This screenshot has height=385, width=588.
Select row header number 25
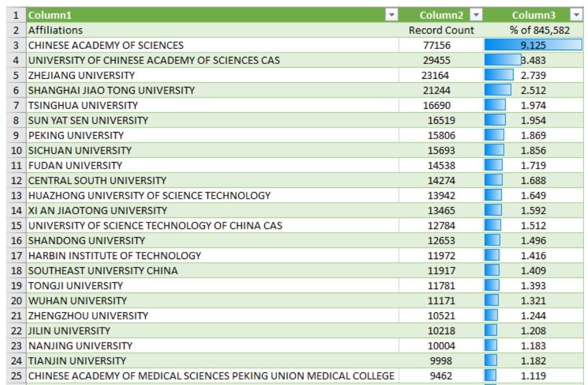tap(16, 376)
